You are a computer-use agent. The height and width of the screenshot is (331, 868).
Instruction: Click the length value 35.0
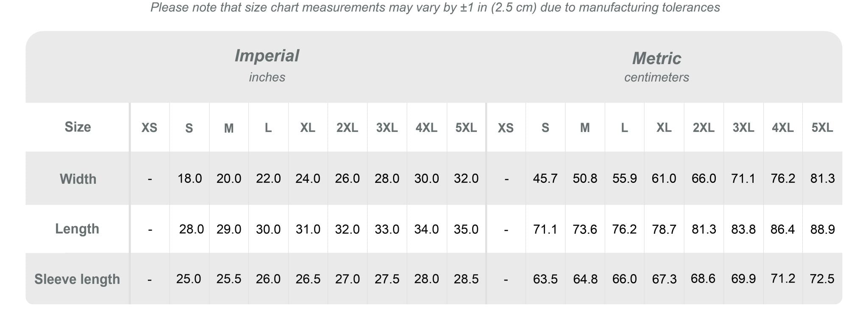tap(466, 229)
